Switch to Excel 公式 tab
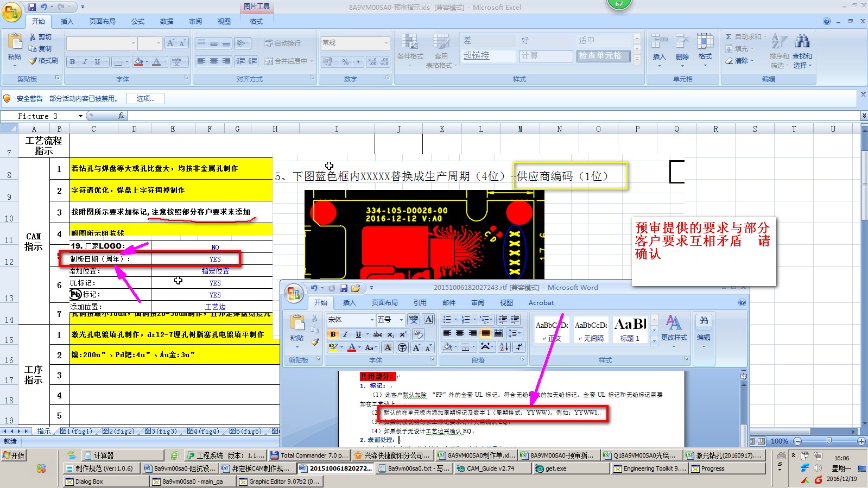This screenshot has width=868, height=488. [x=138, y=21]
